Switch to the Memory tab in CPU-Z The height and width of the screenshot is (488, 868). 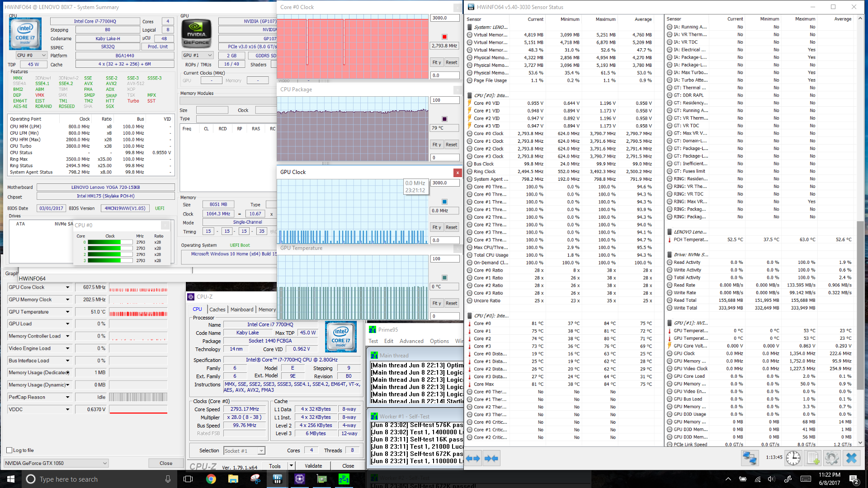click(x=267, y=310)
